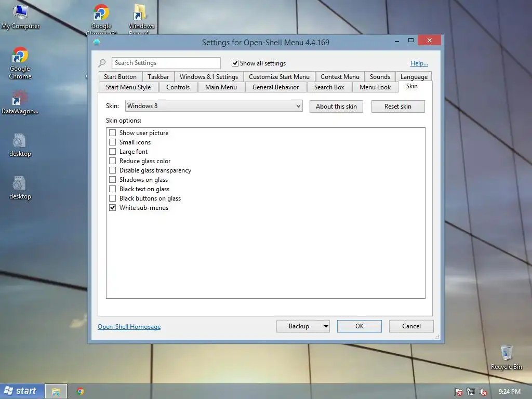532x399 pixels.
Task: Open the General Behavior tab
Action: (275, 87)
